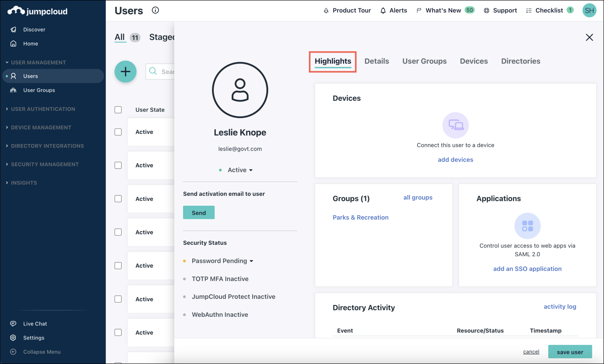Click the JumpCloud logo
The image size is (604, 364).
pos(37,11)
